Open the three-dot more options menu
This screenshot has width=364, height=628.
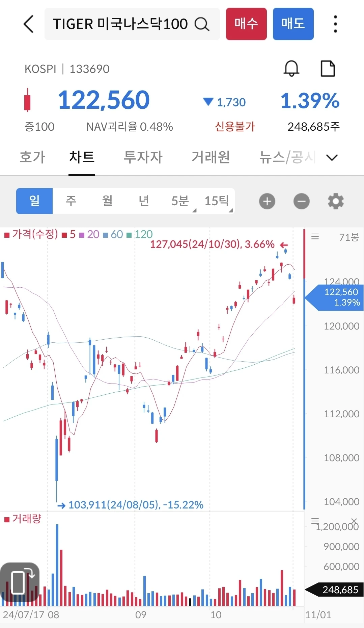(335, 24)
